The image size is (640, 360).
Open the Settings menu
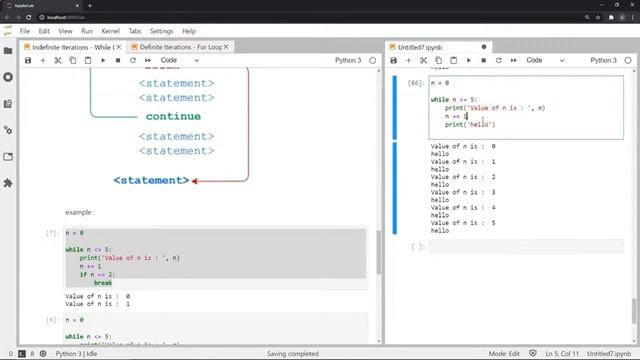click(x=162, y=31)
